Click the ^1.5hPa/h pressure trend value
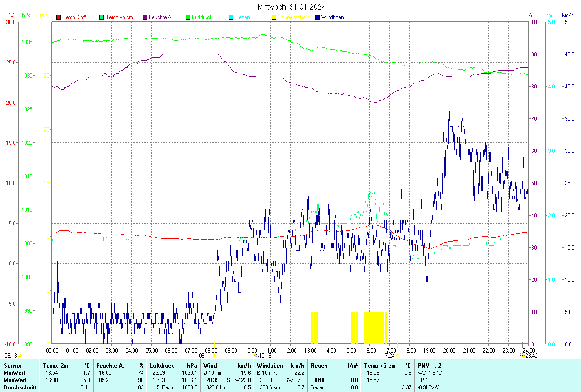The width and height of the screenshot is (581, 392). point(162,387)
